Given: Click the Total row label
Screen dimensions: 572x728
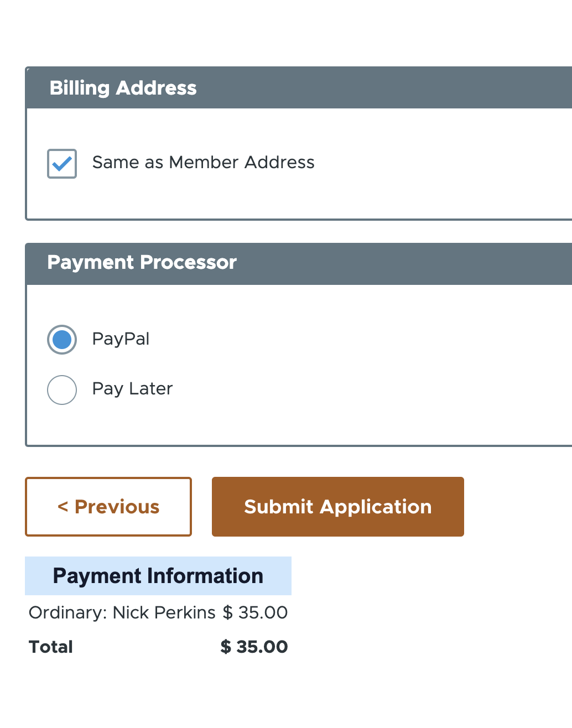Looking at the screenshot, I should [x=50, y=647].
